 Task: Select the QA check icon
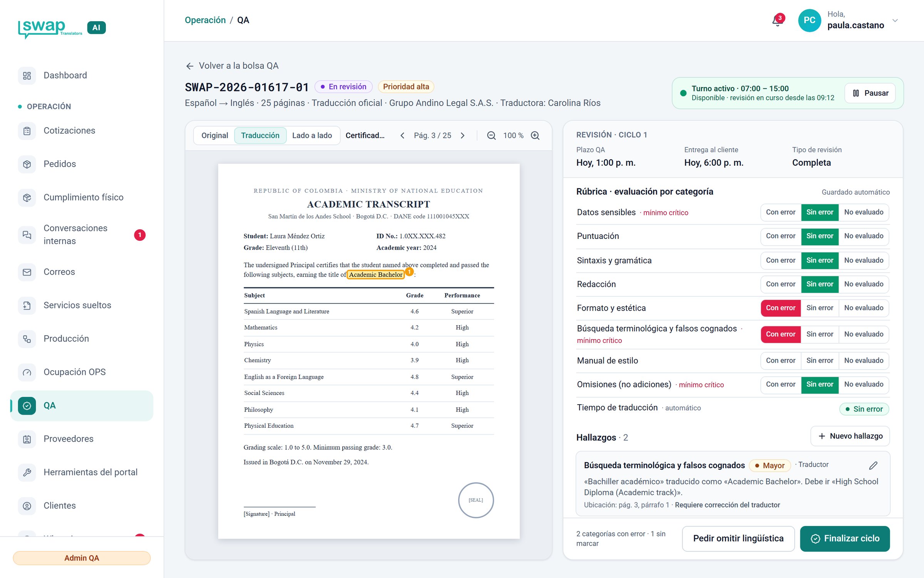(27, 406)
